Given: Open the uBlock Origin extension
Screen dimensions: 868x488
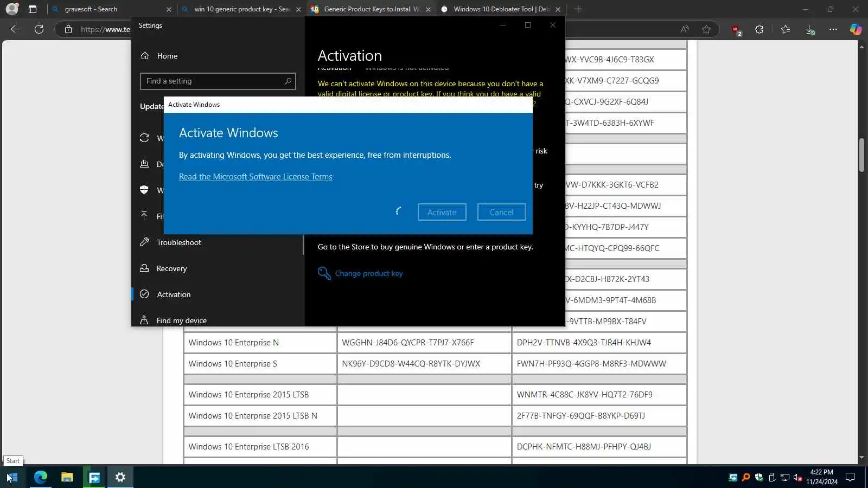Looking at the screenshot, I should (736, 30).
